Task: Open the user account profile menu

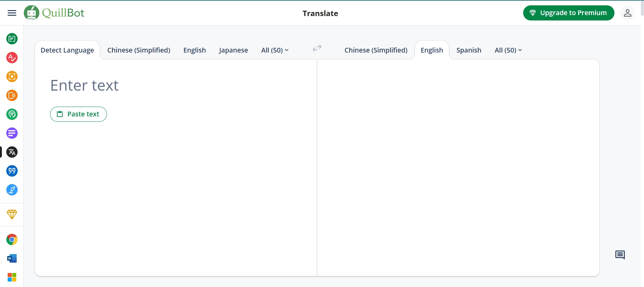Action: [x=627, y=13]
